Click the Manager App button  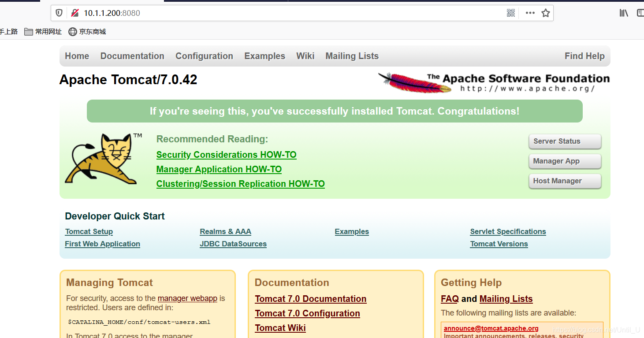click(565, 161)
